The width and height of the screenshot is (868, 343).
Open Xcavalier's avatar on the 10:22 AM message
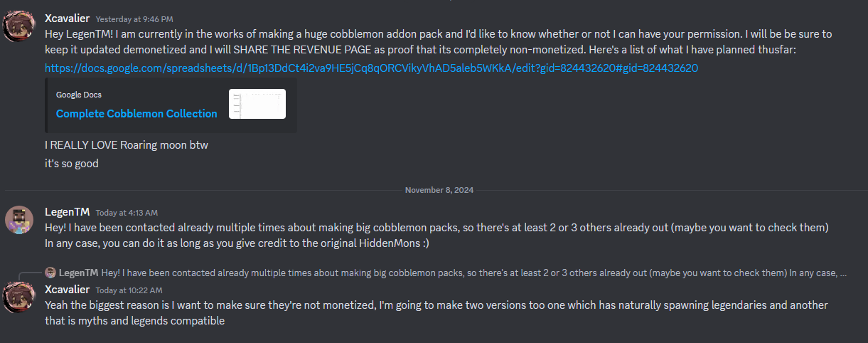tap(19, 297)
